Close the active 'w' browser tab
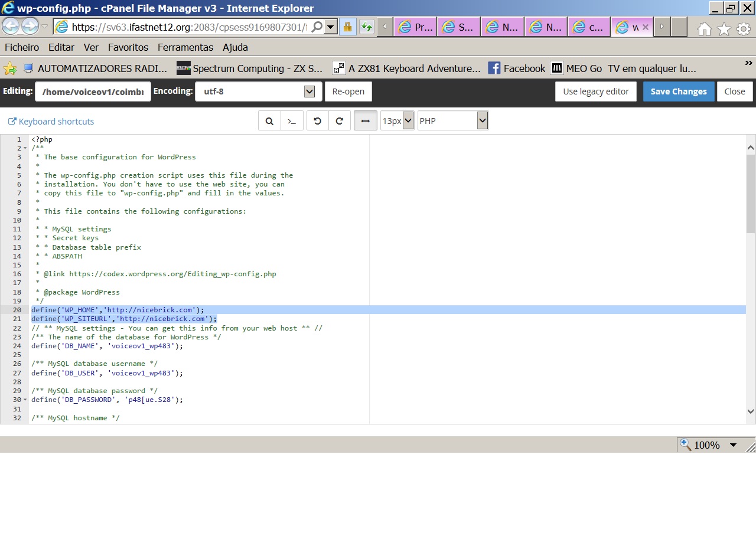The width and height of the screenshot is (756, 559). (646, 27)
